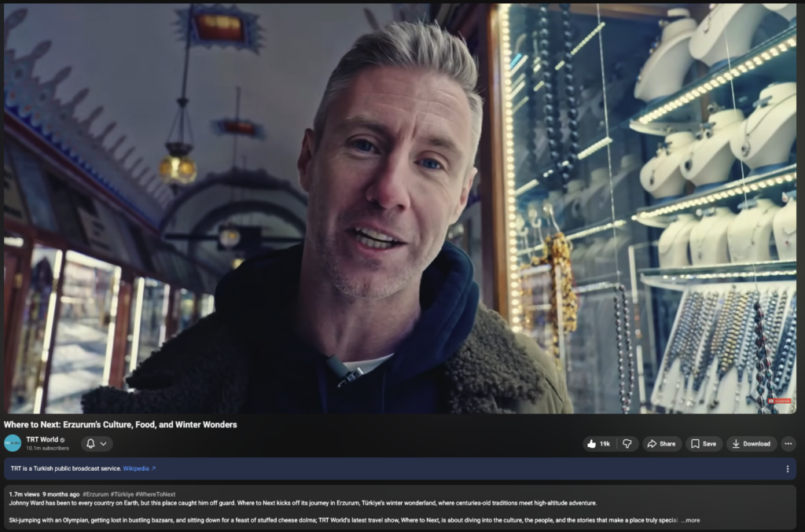Viewport: 805px width, 532px height.
Task: Like the video with thumbs up
Action: pos(598,444)
